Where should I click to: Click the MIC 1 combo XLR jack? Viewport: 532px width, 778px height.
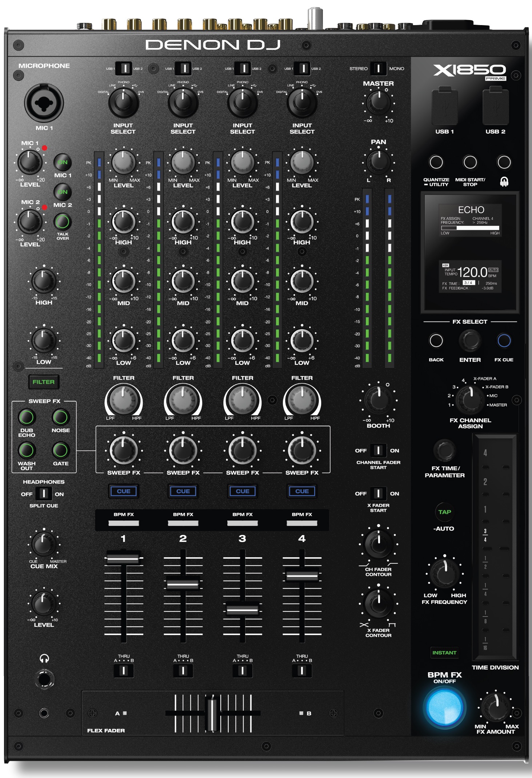point(44,103)
